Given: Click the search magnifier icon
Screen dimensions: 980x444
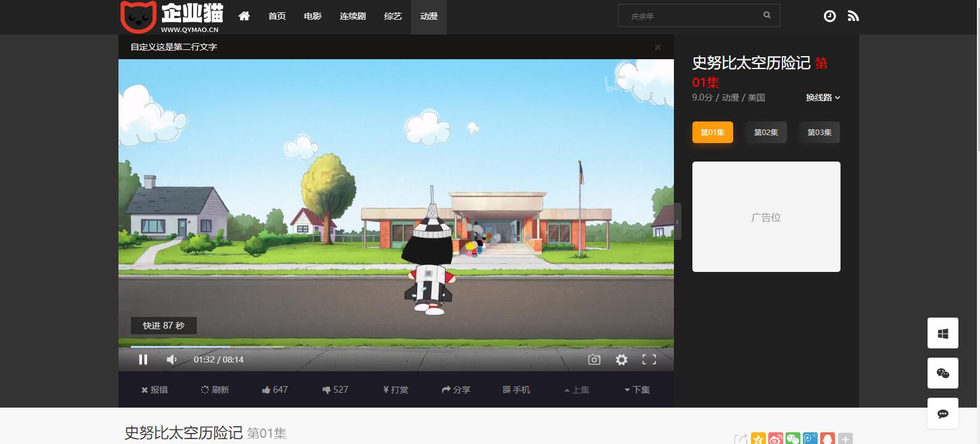Looking at the screenshot, I should 766,15.
